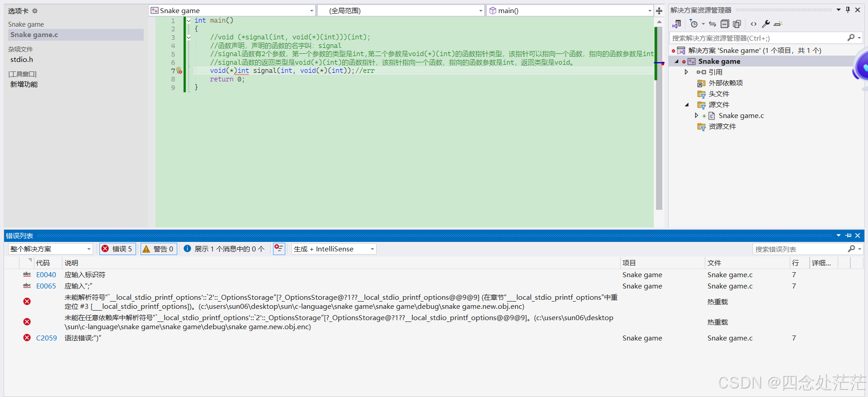Click the 资源文件 filter folder icon
This screenshot has width=868, height=397.
[701, 127]
